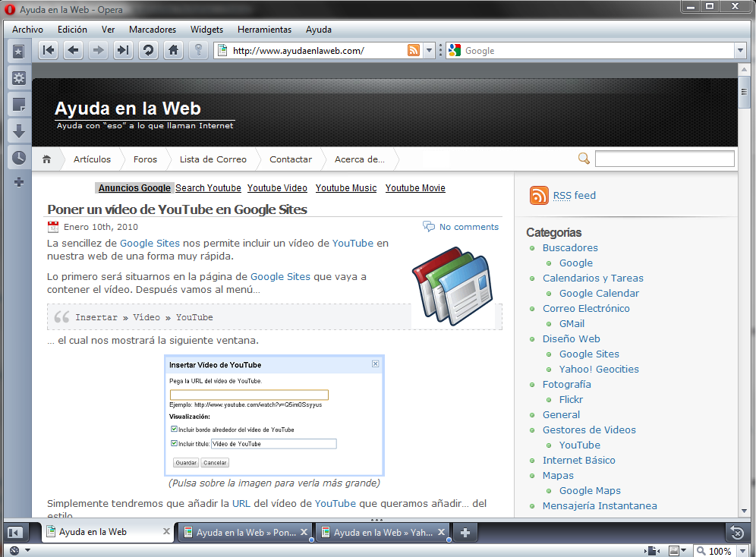This screenshot has width=756, height=557.
Task: Focus the site search input field
Action: point(665,159)
